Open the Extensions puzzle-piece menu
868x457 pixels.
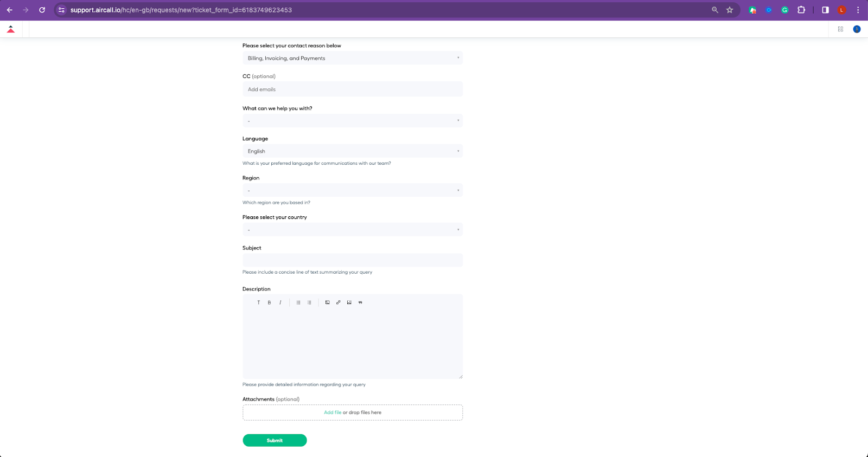[x=801, y=10]
